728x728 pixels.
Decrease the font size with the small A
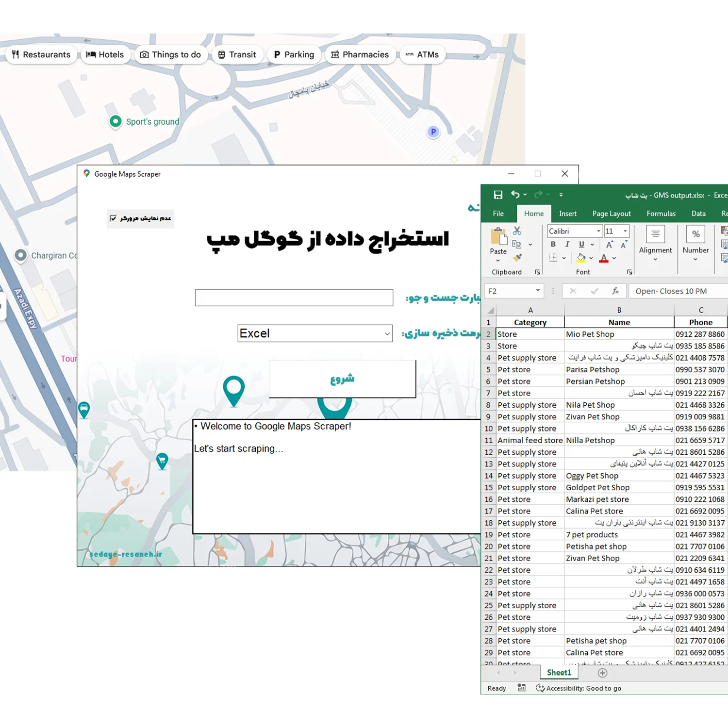(x=624, y=245)
